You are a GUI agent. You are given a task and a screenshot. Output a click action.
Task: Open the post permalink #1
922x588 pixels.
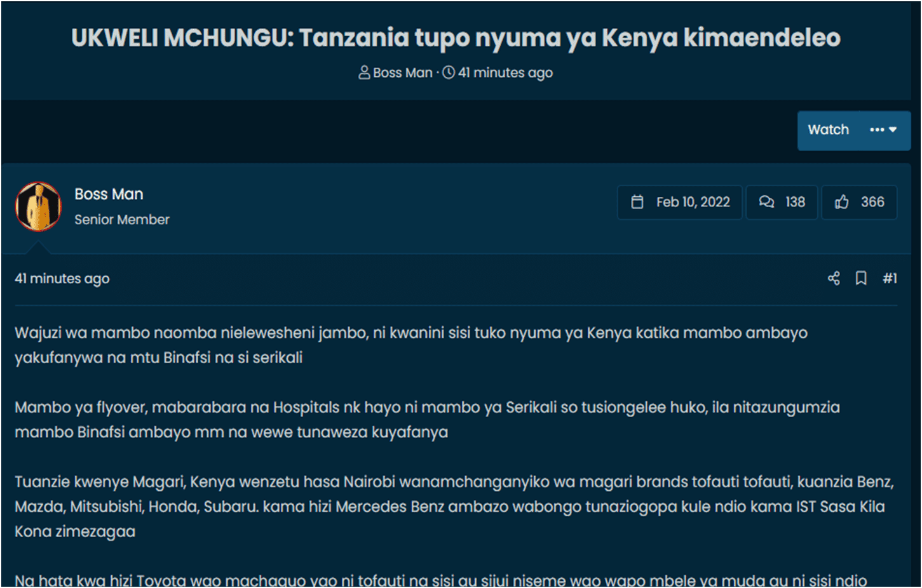pyautogui.click(x=890, y=278)
